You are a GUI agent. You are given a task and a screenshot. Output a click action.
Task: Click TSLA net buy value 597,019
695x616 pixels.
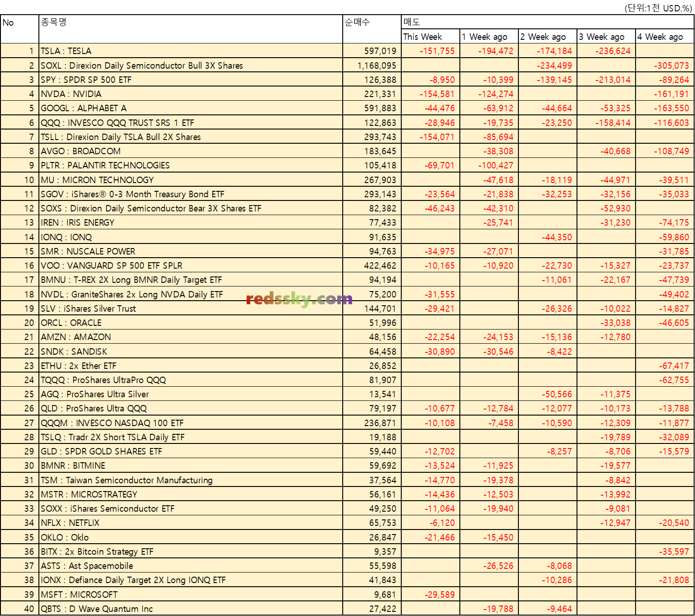point(372,51)
